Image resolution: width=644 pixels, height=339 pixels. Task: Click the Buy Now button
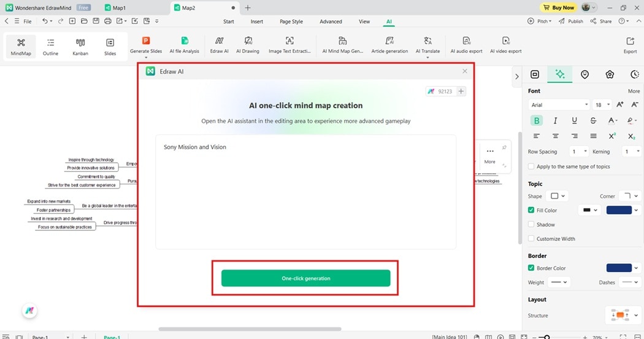coord(559,7)
